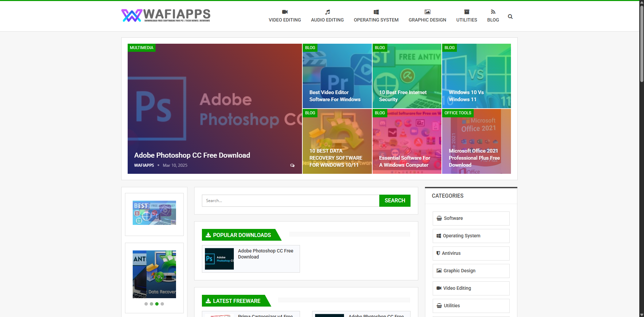
Task: Open Essential Software For A Windows Computer post
Action: pyautogui.click(x=404, y=161)
